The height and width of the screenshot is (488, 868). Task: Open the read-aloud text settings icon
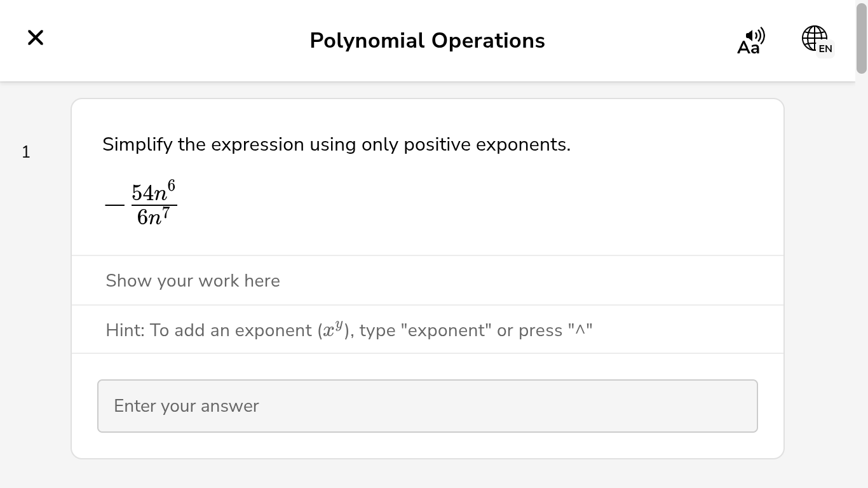[x=750, y=41]
